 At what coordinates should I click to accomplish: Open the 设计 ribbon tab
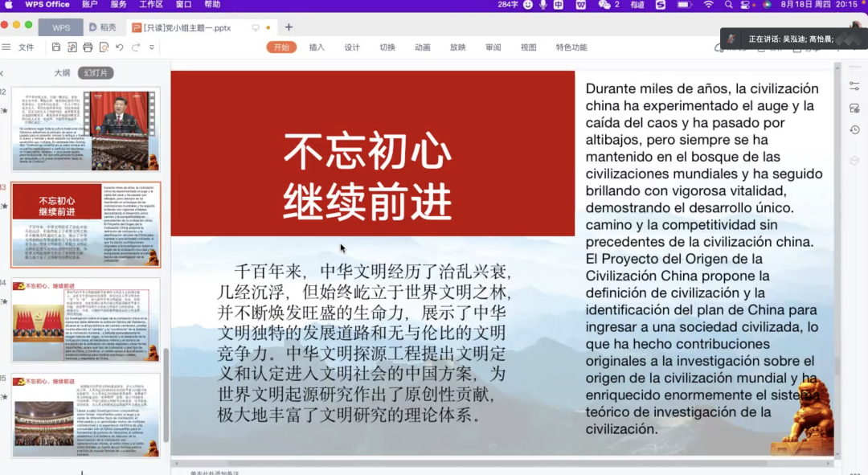[x=352, y=47]
